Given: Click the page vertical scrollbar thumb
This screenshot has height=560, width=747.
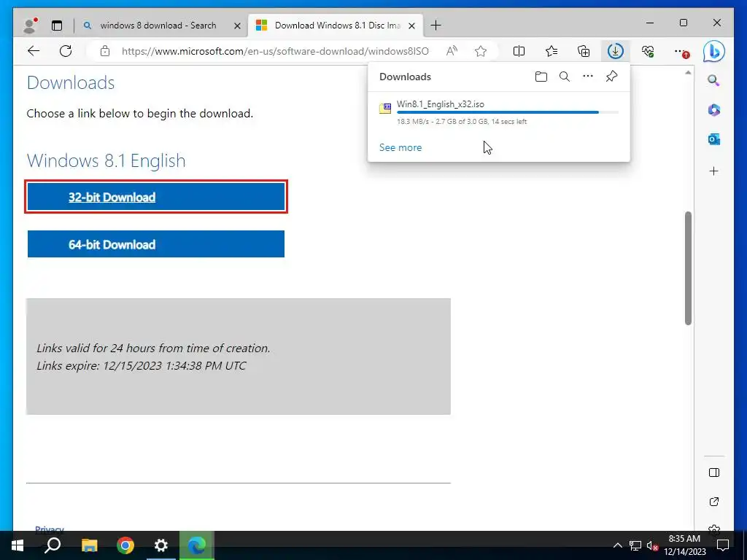Looking at the screenshot, I should click(x=688, y=268).
